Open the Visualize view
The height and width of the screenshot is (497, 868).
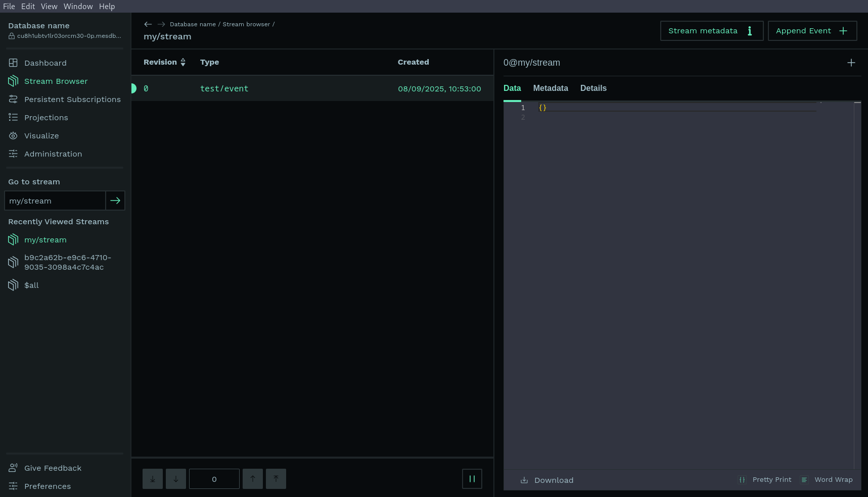[41, 136]
